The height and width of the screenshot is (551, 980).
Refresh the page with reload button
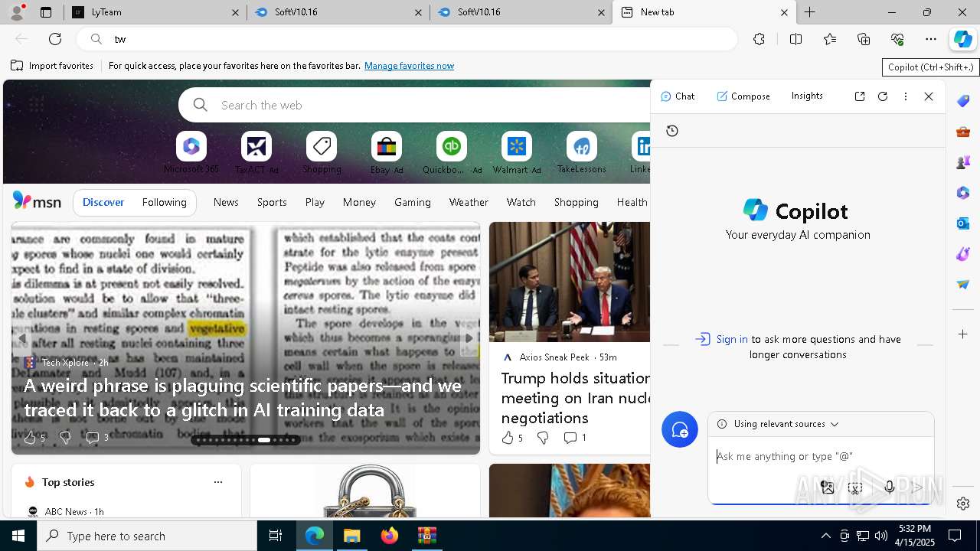point(55,39)
